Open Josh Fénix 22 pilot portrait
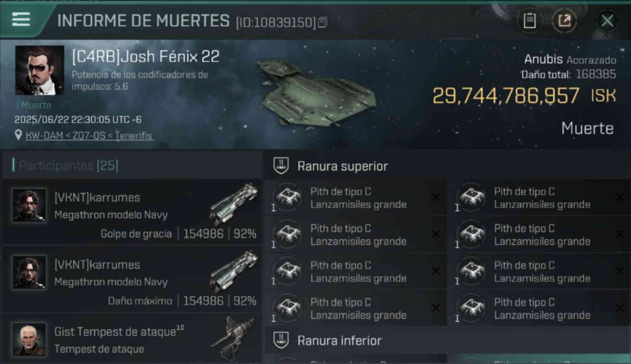 pos(39,70)
